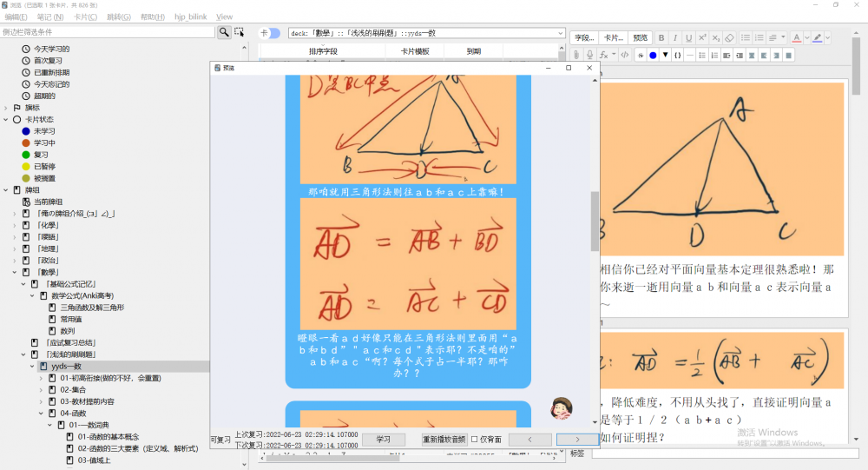Toggle the 仅背面 checkbox
This screenshot has height=470, width=868.
point(475,440)
